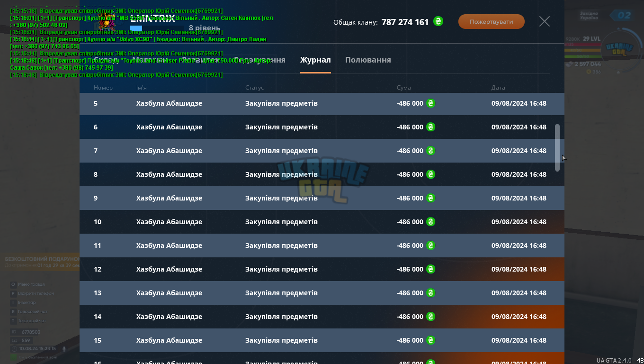The width and height of the screenshot is (644, 364).
Task: Click the O key icon for Меню гравця
Action: pos(13,284)
